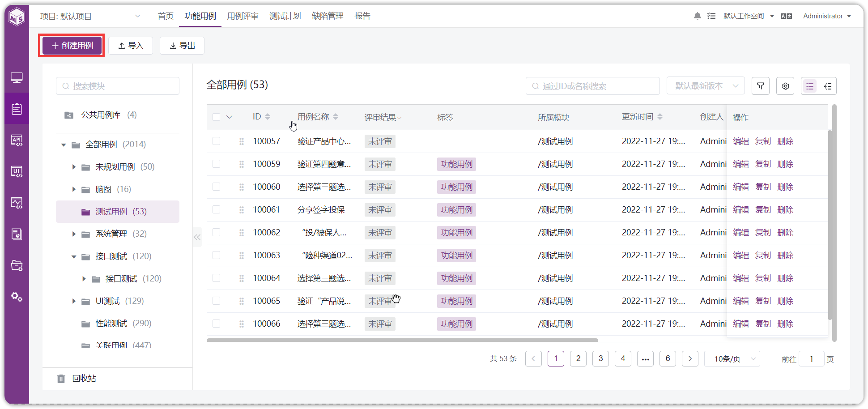
Task: Check the box for case 100063
Action: tap(217, 255)
